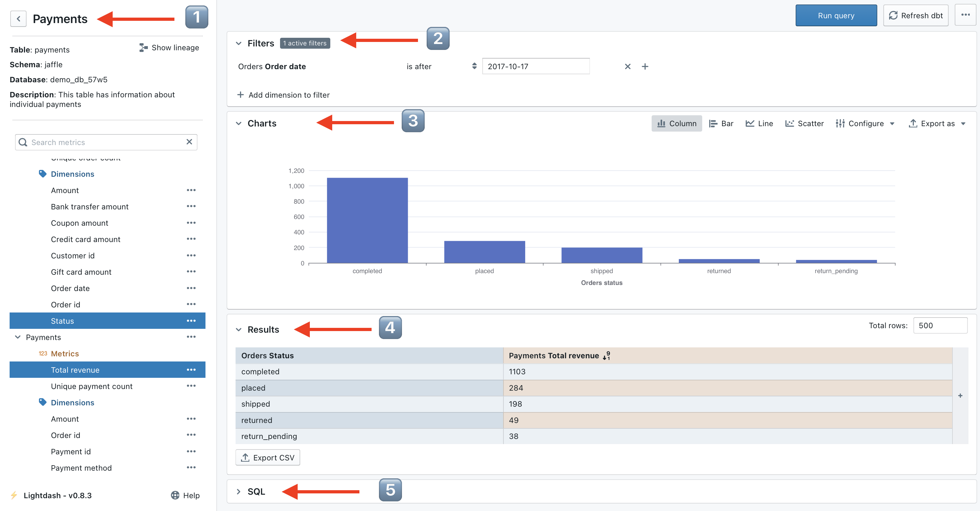Switch chart type to Scatter
Screen dimensions: 980x511
tap(804, 123)
